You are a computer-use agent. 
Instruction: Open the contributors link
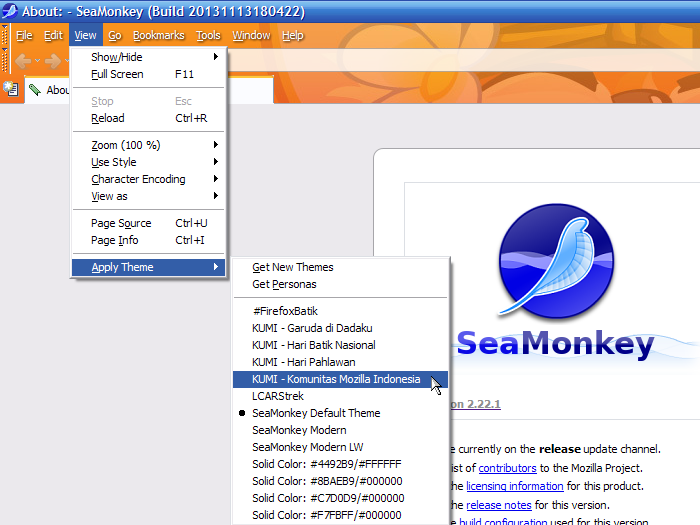[x=507, y=468]
